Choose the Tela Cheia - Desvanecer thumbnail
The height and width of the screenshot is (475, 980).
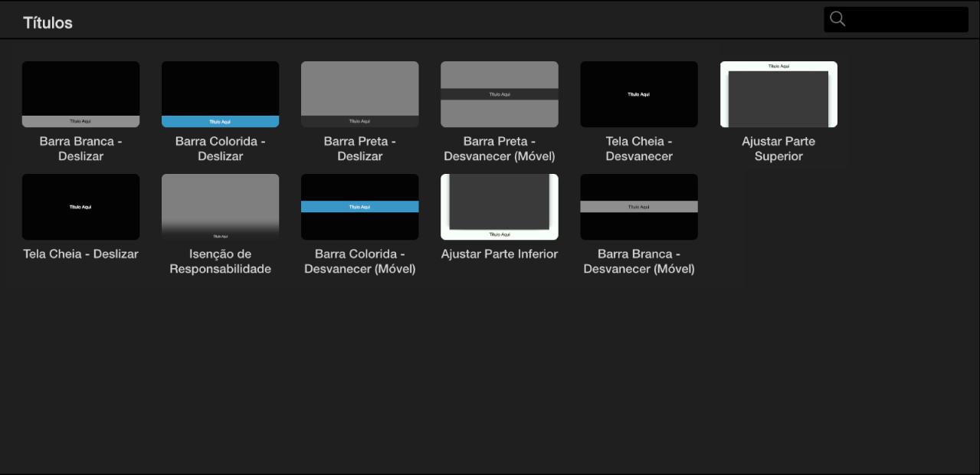click(x=639, y=94)
